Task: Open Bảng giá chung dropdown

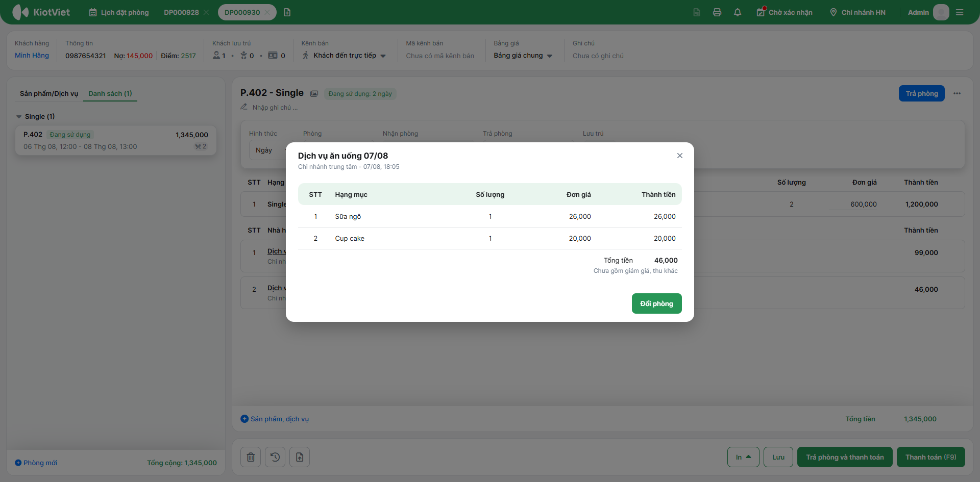Action: 523,56
